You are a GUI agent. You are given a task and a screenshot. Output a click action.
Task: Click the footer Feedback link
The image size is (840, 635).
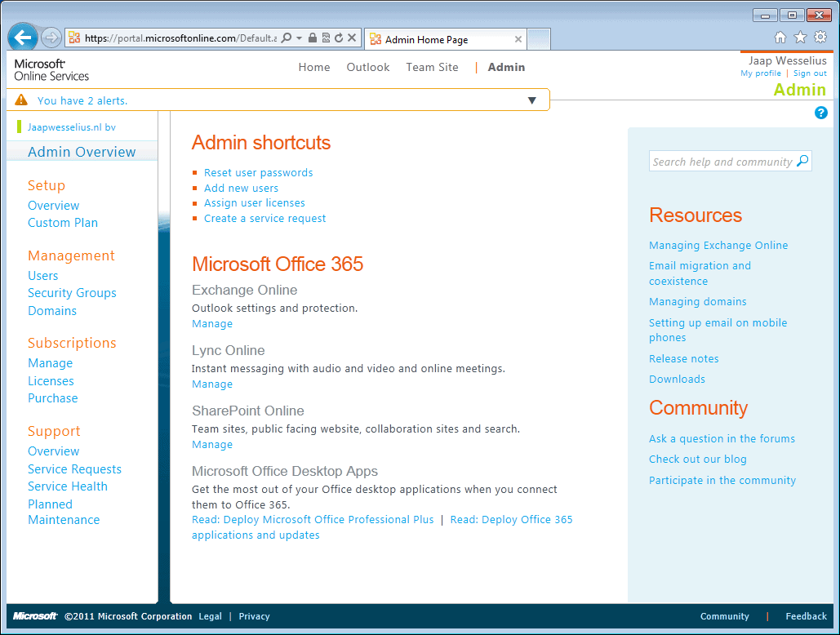point(807,617)
